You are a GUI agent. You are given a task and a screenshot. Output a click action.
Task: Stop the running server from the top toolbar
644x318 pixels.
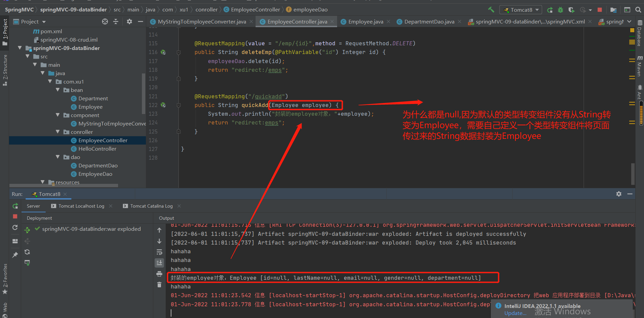point(600,10)
